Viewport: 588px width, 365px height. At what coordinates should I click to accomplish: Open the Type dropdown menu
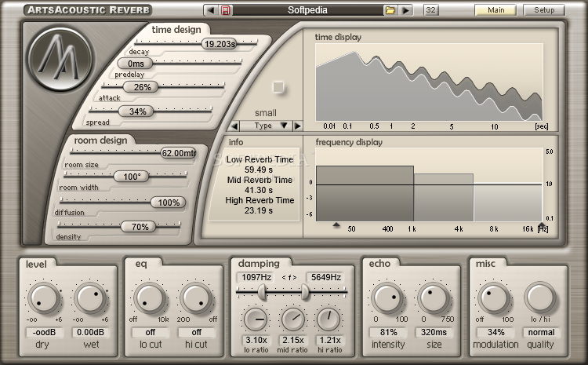(x=267, y=126)
